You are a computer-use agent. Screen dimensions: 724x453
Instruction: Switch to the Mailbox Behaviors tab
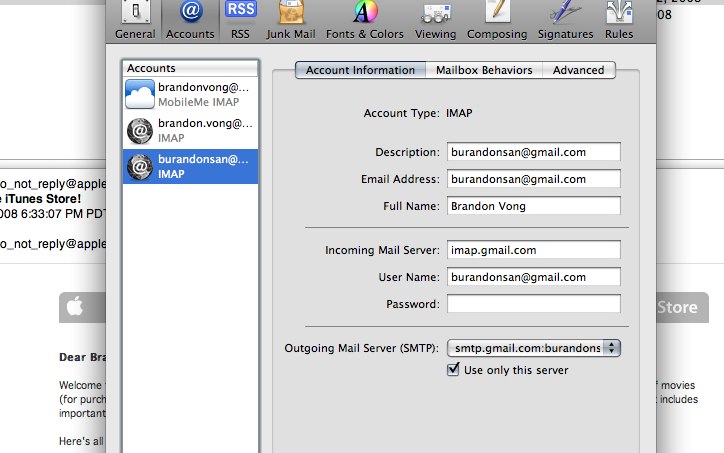click(484, 70)
